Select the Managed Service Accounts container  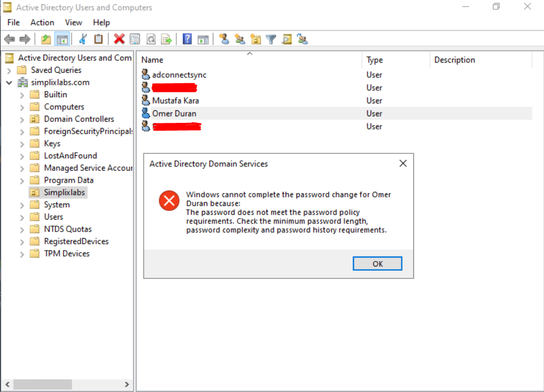pyautogui.click(x=88, y=168)
